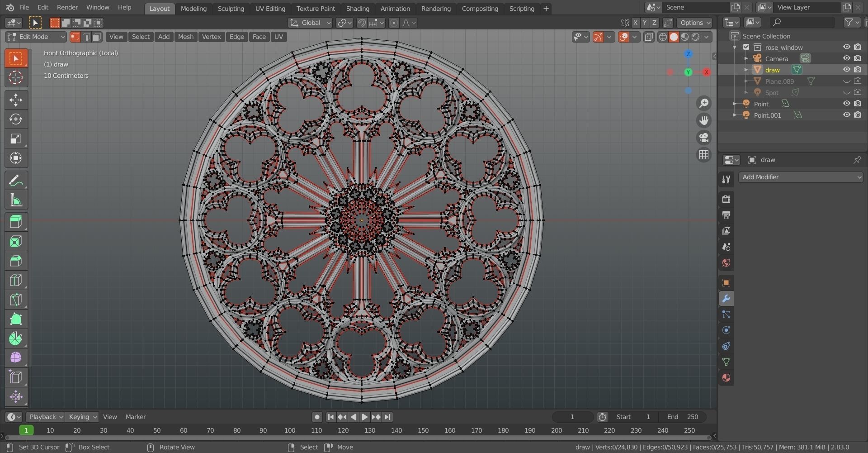Select the Spin tool
The width and height of the screenshot is (868, 453).
16,339
